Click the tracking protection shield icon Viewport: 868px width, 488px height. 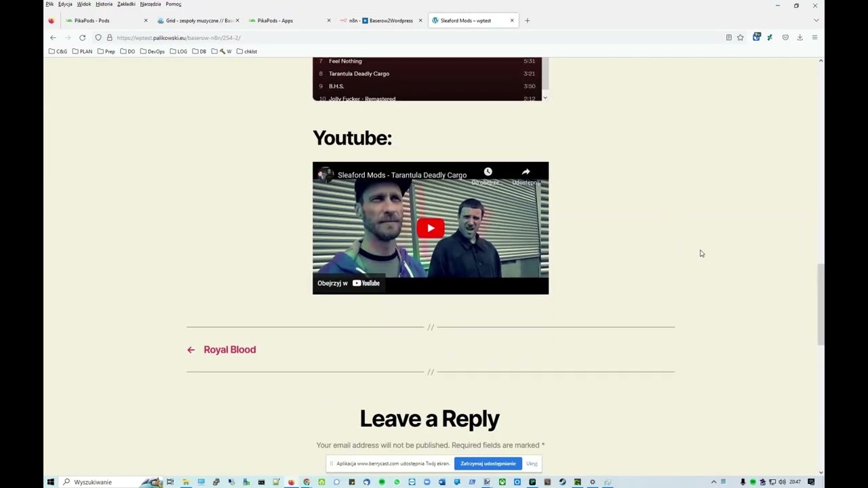point(98,38)
